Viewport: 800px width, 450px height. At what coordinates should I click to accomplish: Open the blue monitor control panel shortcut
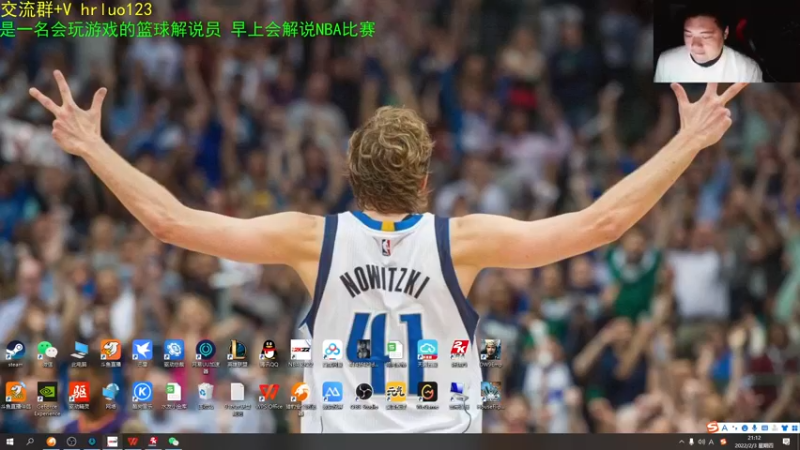point(459,396)
